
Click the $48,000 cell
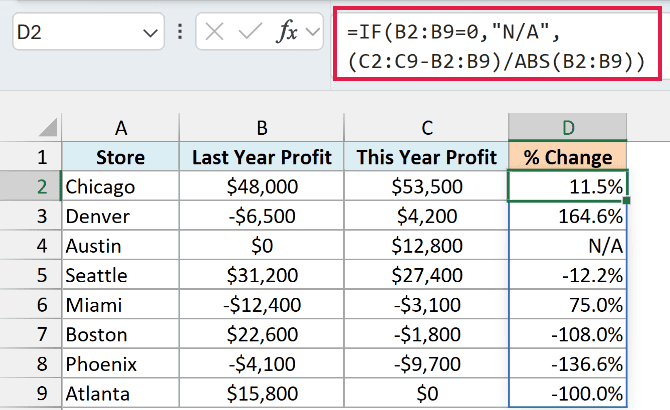coord(262,186)
